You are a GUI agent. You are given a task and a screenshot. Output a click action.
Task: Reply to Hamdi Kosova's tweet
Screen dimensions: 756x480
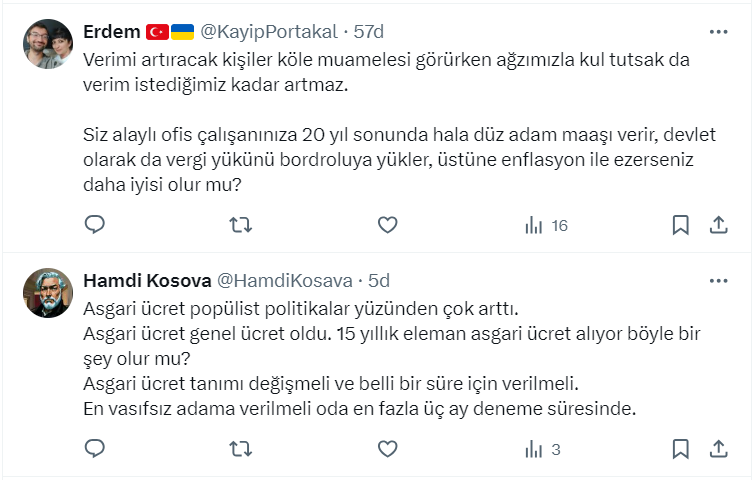(x=94, y=448)
